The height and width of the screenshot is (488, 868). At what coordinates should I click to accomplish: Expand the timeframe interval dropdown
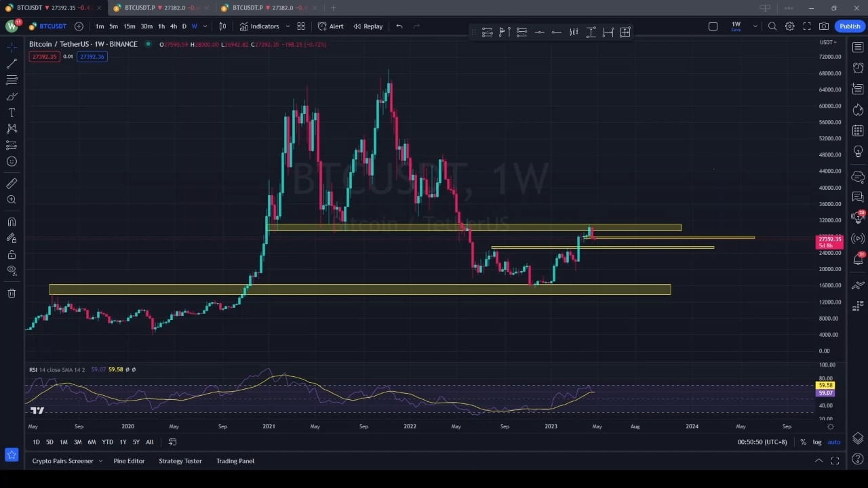point(205,26)
